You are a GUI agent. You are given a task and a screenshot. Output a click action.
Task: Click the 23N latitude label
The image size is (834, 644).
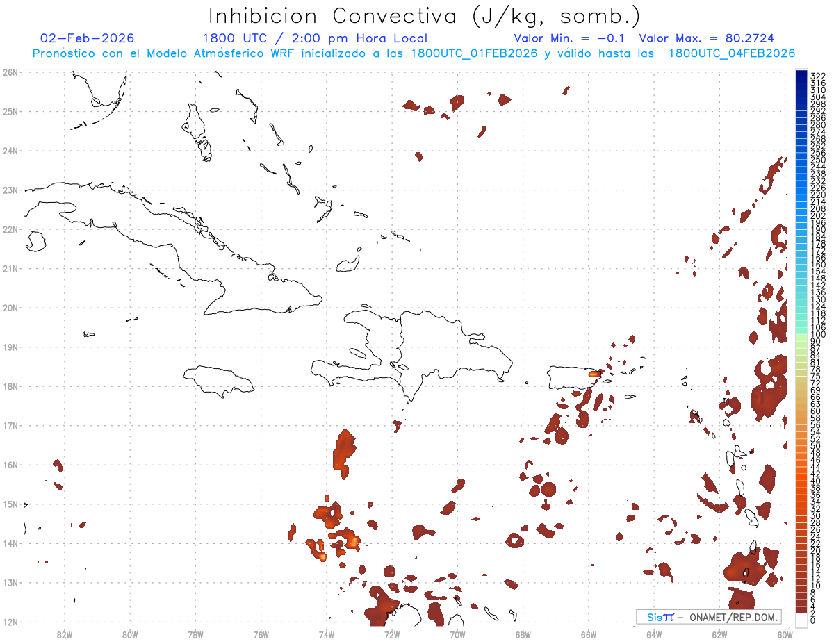10,190
